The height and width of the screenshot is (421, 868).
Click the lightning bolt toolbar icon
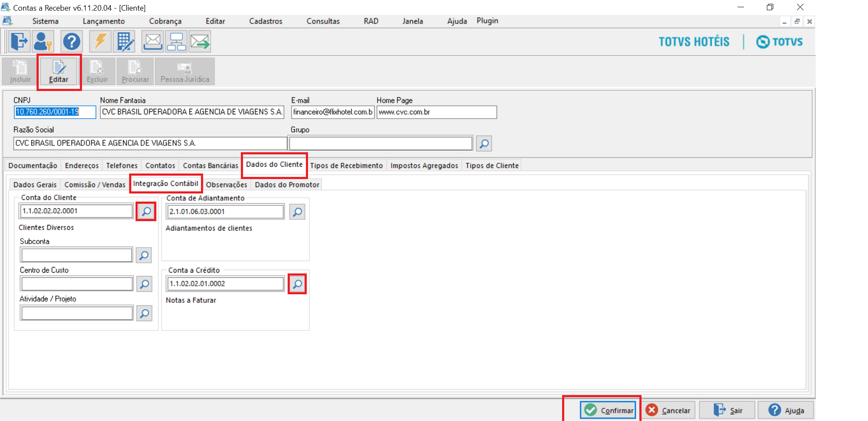pos(100,42)
